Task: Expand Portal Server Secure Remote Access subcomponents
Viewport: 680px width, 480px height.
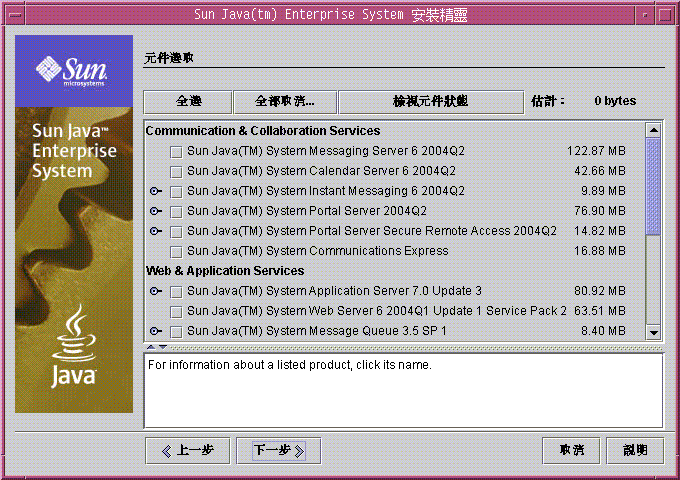Action: [156, 231]
